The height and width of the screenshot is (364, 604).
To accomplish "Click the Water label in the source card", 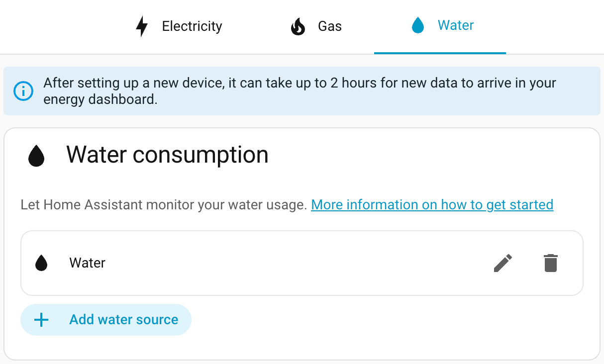I will point(87,263).
